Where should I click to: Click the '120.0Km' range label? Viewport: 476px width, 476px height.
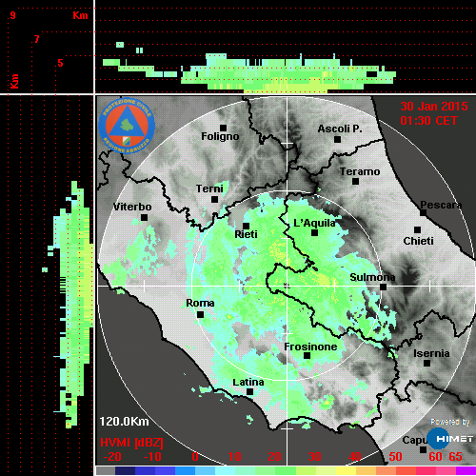pos(124,422)
